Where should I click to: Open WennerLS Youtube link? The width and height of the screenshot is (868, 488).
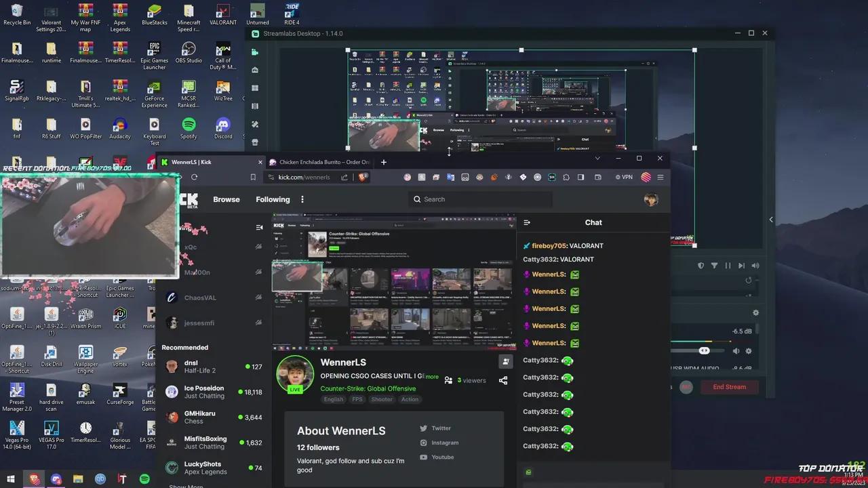pyautogui.click(x=437, y=457)
